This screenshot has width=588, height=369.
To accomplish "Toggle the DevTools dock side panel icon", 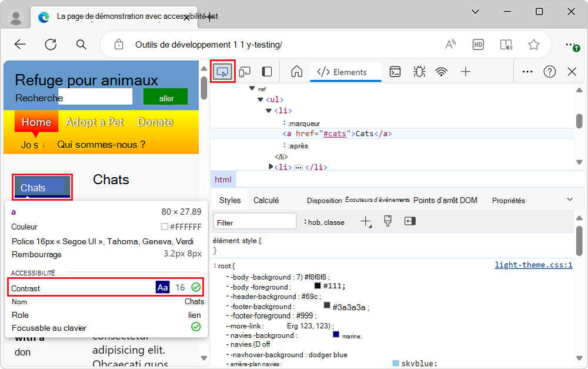I will tap(266, 72).
